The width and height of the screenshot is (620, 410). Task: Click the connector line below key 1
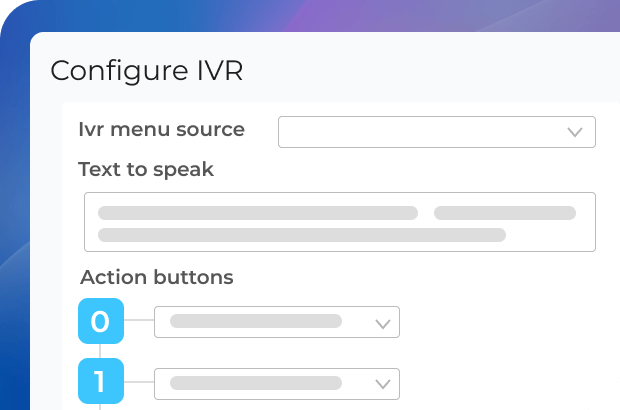point(100,405)
